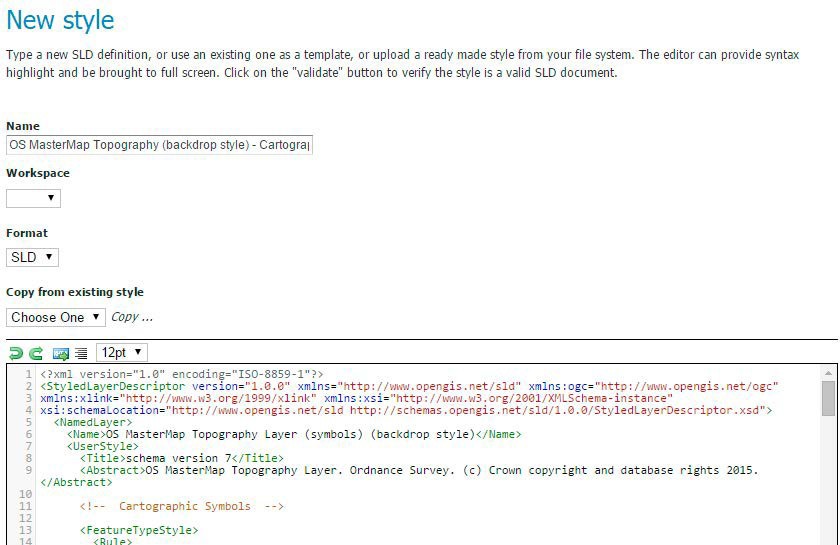Screen dimensions: 840x545
Task: Click the Name field label
Action: pos(23,126)
